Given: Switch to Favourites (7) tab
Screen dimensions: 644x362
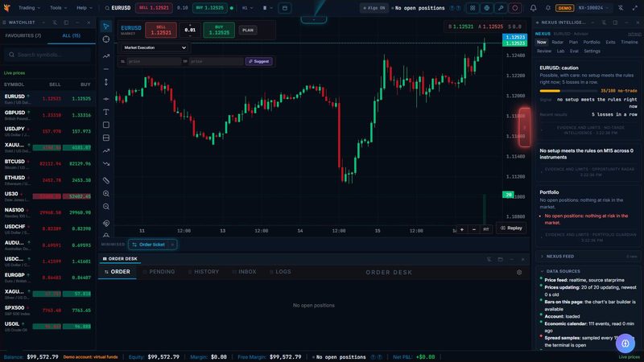Looking at the screenshot, I should coord(23,35).
